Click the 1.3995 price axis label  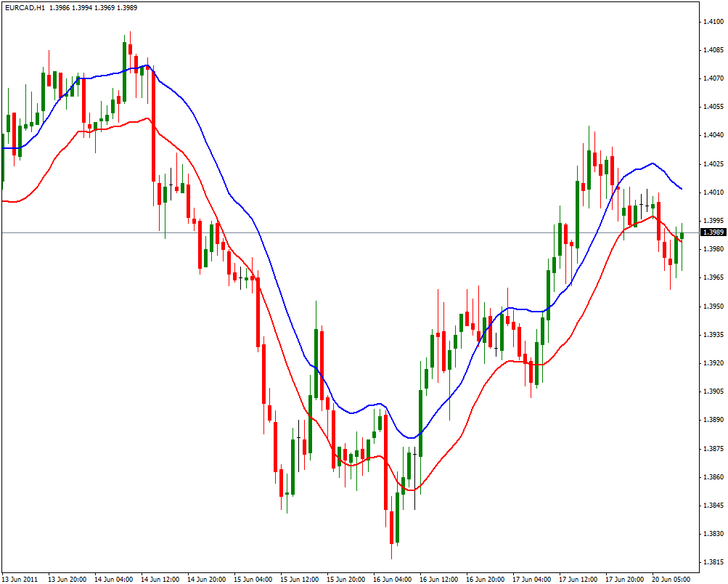713,221
